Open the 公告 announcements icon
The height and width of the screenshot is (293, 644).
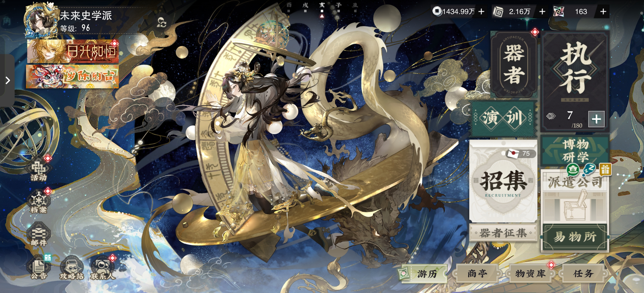click(39, 268)
